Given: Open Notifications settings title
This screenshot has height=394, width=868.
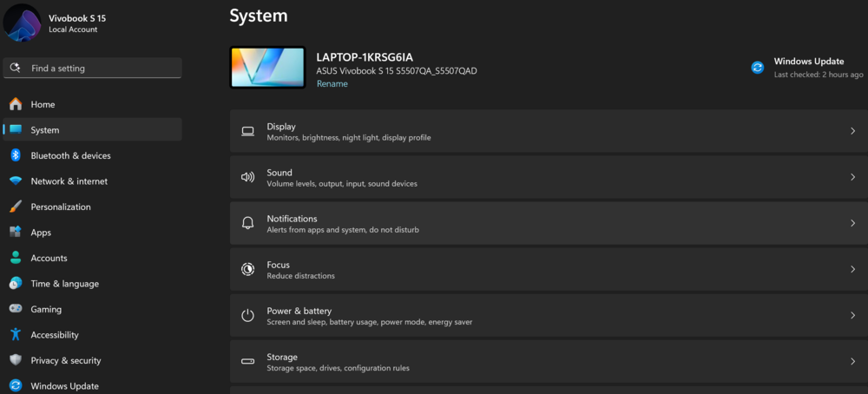Looking at the screenshot, I should click(292, 219).
